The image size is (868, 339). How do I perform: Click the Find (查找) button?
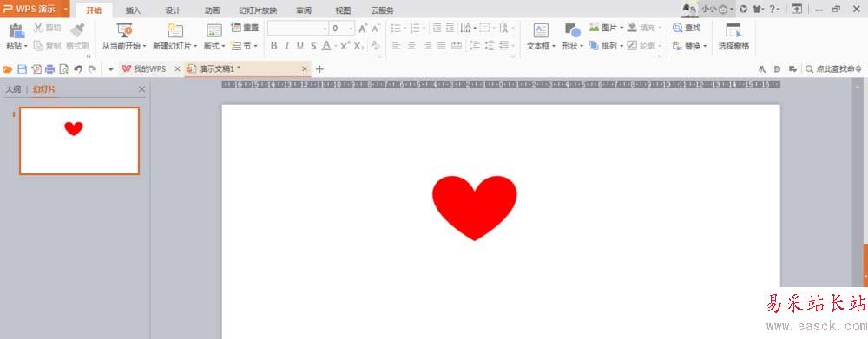click(687, 28)
